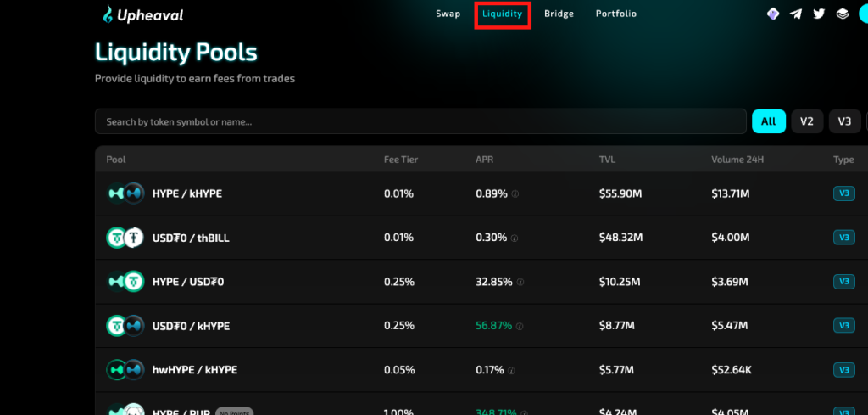This screenshot has height=415, width=868.
Task: Click APR info icon for hwHYPE / kHYPE
Action: [x=515, y=370]
